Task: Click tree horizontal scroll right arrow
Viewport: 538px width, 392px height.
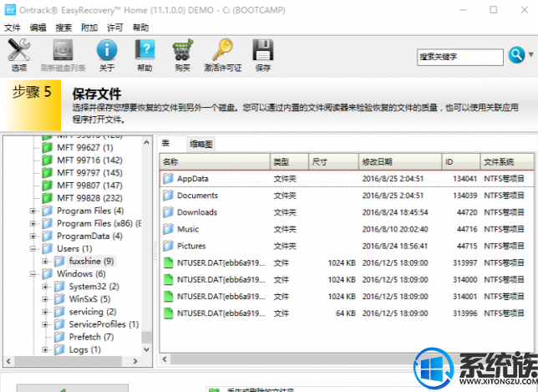Action: point(135,361)
